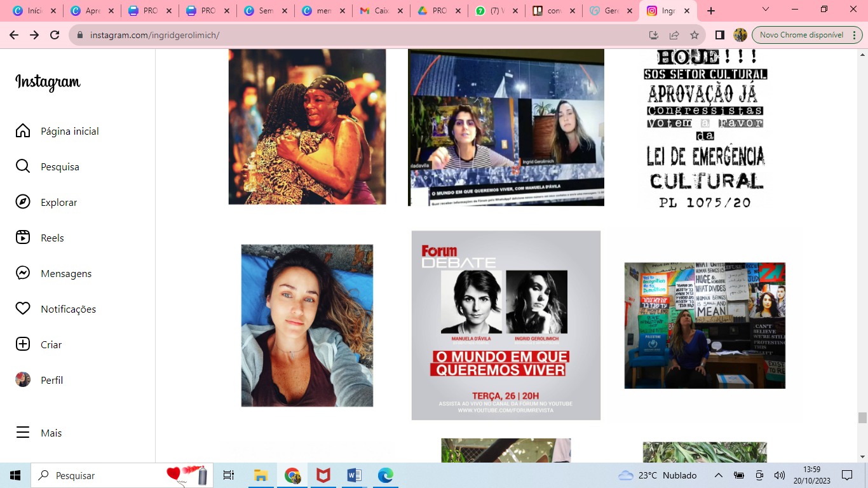This screenshot has height=488, width=868.
Task: Open Instagram Página inicial home icon
Action: point(23,131)
